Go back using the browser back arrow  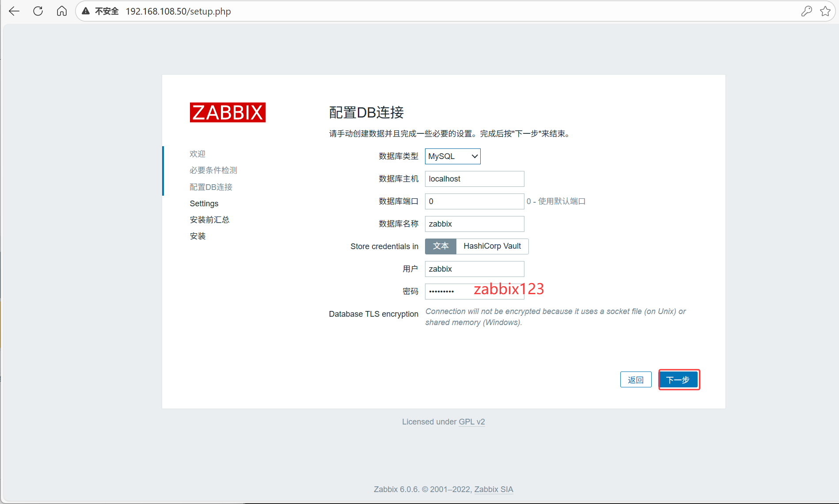tap(14, 11)
